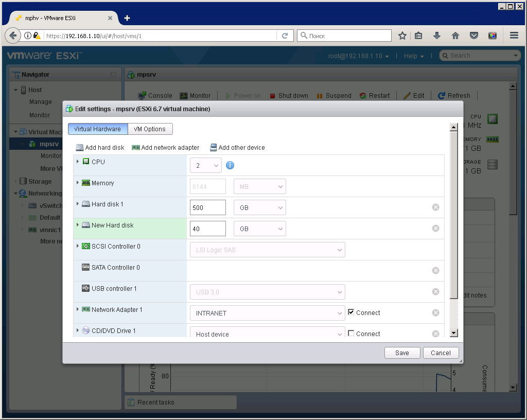527x420 pixels.
Task: Expand SCSI Controller 0 row
Action: [78, 246]
